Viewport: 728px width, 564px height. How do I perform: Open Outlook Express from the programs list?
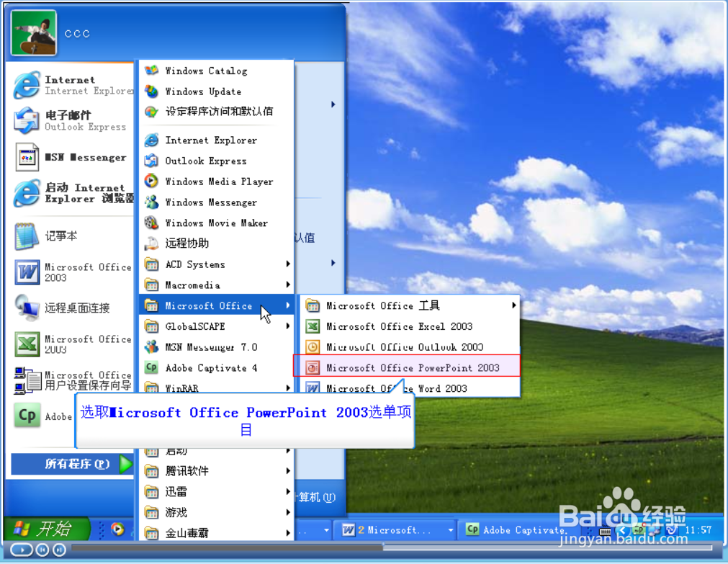click(x=216, y=161)
